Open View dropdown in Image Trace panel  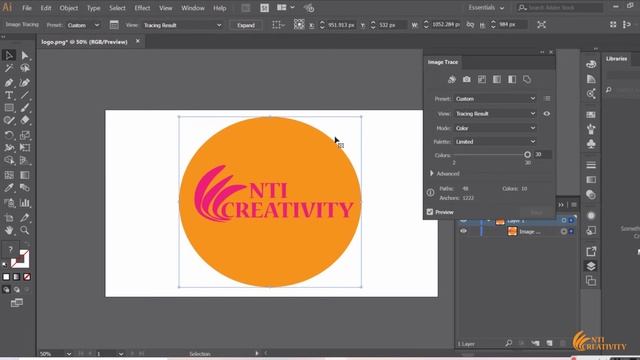click(x=495, y=113)
